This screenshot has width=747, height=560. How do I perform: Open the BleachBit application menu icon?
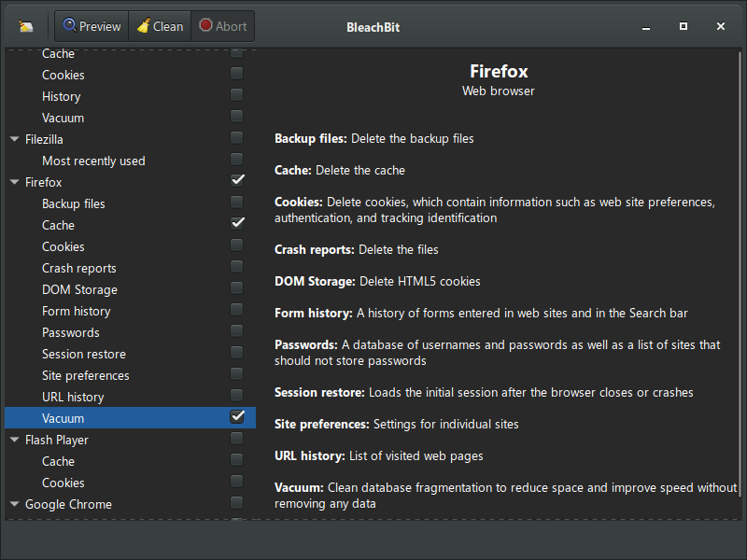pyautogui.click(x=26, y=26)
